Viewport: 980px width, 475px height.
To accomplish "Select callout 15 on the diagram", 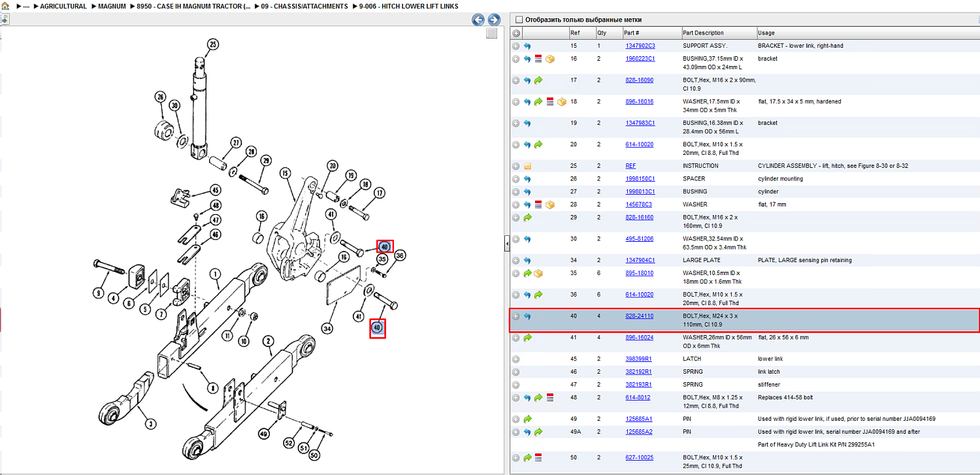I will (285, 173).
